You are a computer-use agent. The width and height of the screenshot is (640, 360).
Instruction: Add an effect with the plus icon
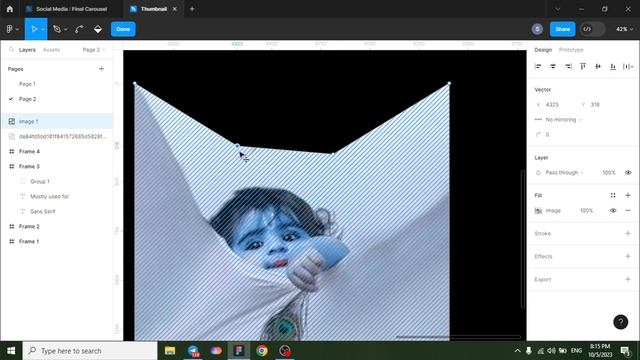click(x=628, y=256)
